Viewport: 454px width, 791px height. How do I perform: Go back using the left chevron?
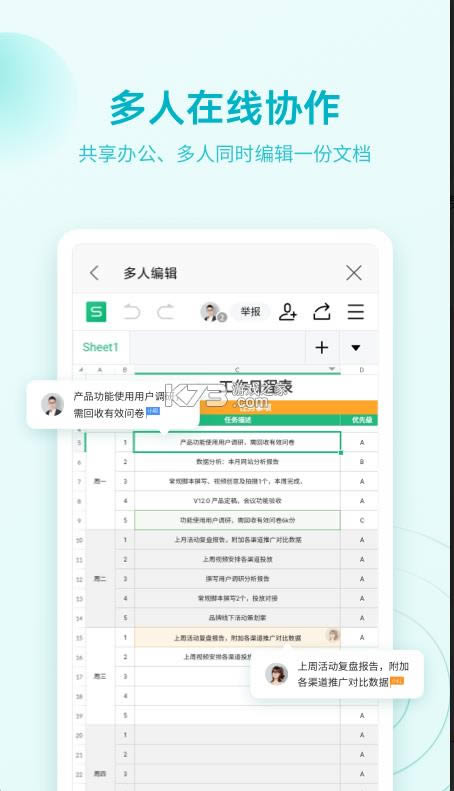(94, 273)
